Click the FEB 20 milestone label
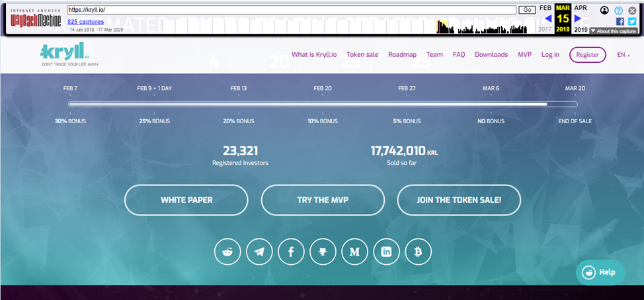Screen dimensions: 644x300 tap(323, 88)
